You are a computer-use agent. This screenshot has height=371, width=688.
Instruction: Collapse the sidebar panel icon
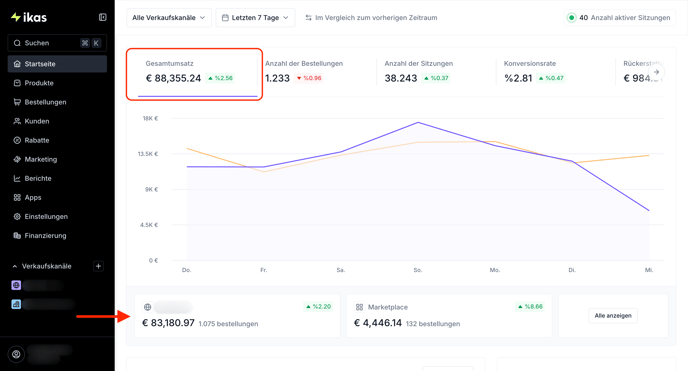tap(102, 17)
